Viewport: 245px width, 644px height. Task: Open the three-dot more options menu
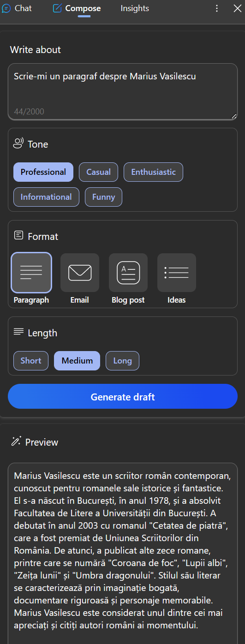click(x=217, y=8)
